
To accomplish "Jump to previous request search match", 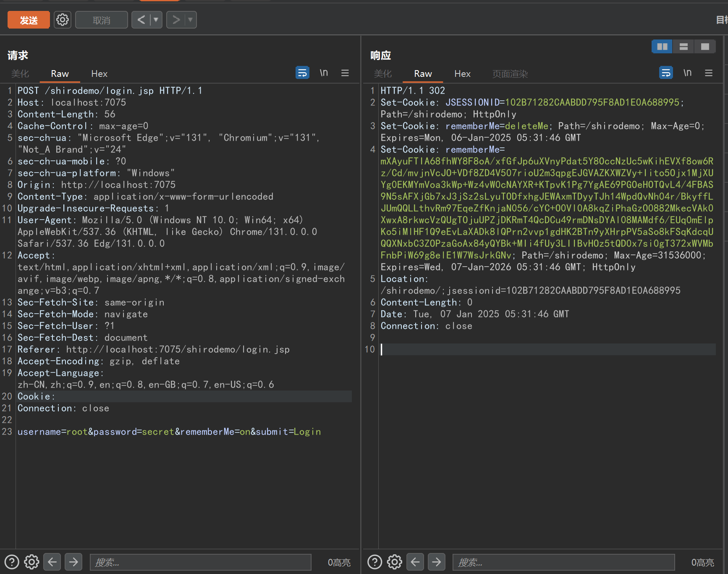I will (x=52, y=561).
